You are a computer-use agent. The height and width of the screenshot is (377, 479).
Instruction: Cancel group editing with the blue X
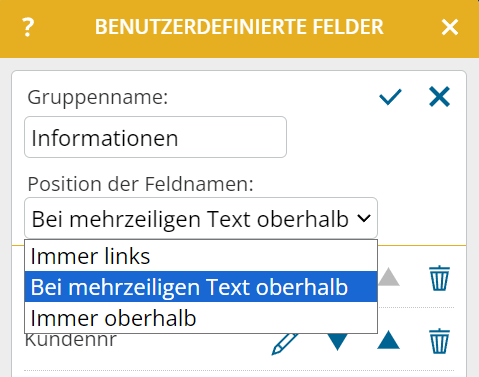pos(439,97)
